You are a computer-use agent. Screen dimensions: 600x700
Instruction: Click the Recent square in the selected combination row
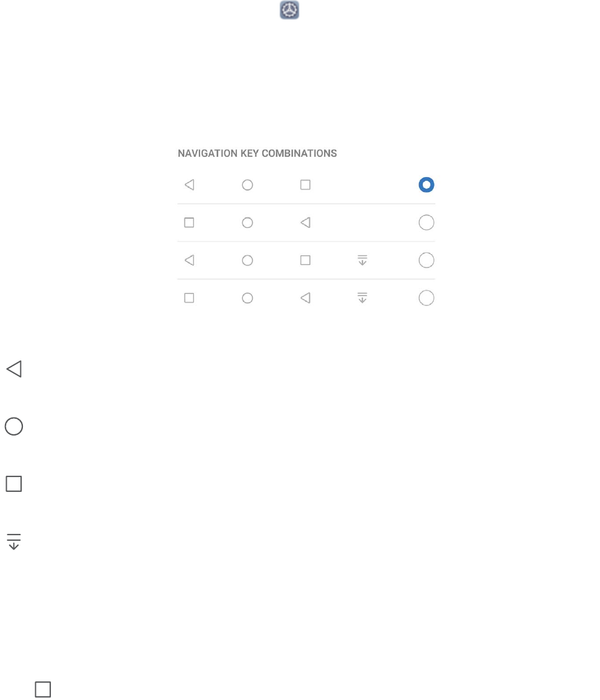(x=305, y=185)
